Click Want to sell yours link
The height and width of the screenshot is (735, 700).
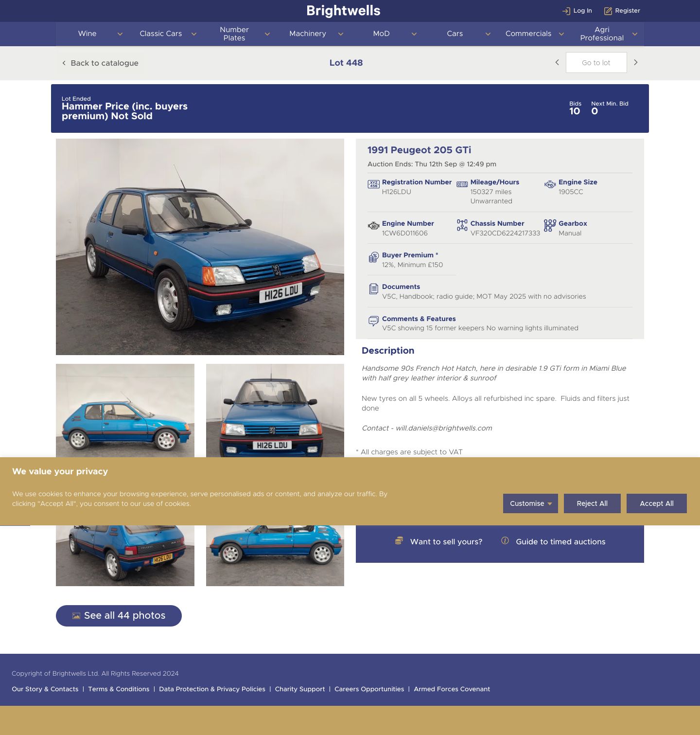(446, 542)
